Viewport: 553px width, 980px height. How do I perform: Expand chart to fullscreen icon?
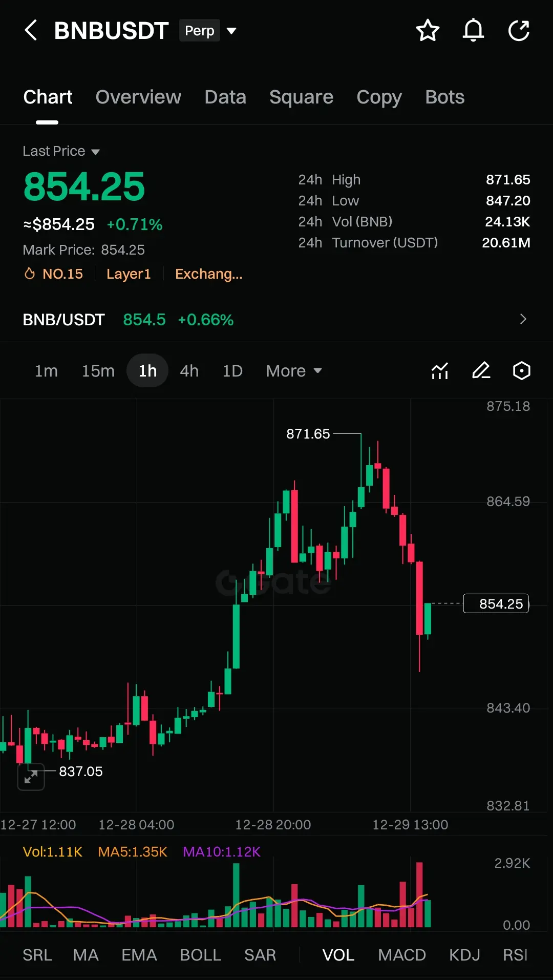tap(31, 777)
